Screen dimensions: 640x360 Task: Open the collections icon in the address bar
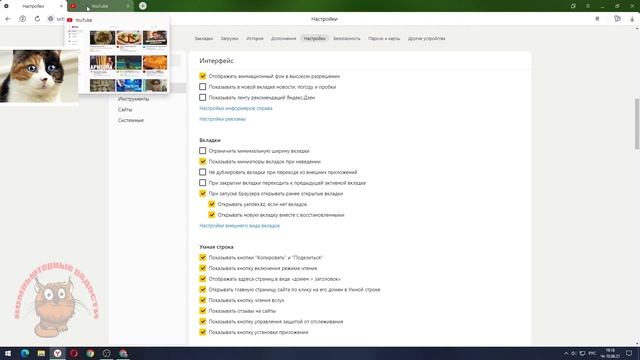(x=617, y=19)
